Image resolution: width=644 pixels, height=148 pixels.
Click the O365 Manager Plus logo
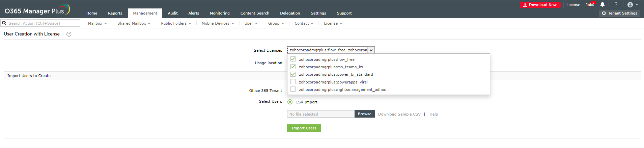(x=37, y=10)
